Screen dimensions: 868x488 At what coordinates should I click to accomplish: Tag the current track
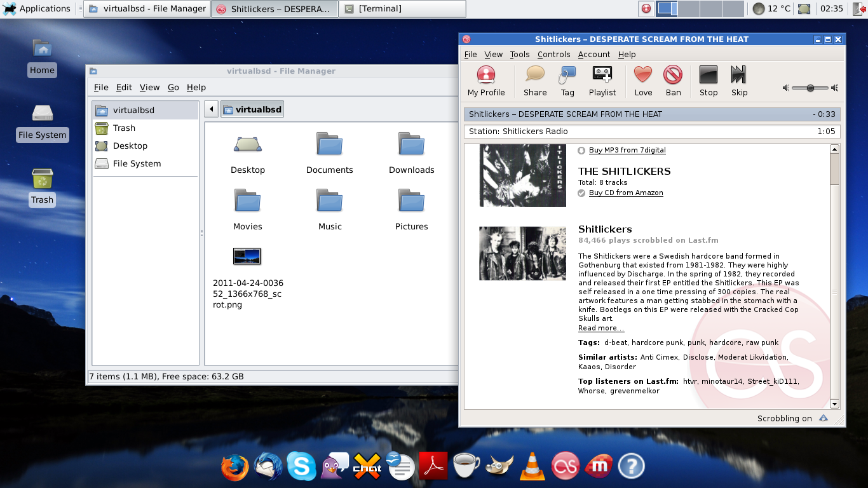coord(567,81)
